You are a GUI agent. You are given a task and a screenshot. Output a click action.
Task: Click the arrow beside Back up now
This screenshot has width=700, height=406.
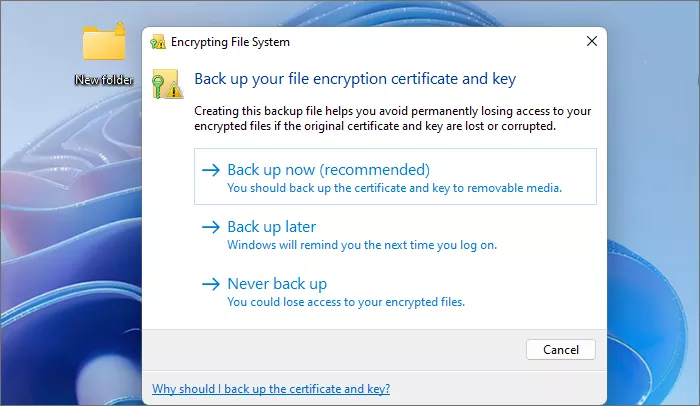tap(210, 170)
